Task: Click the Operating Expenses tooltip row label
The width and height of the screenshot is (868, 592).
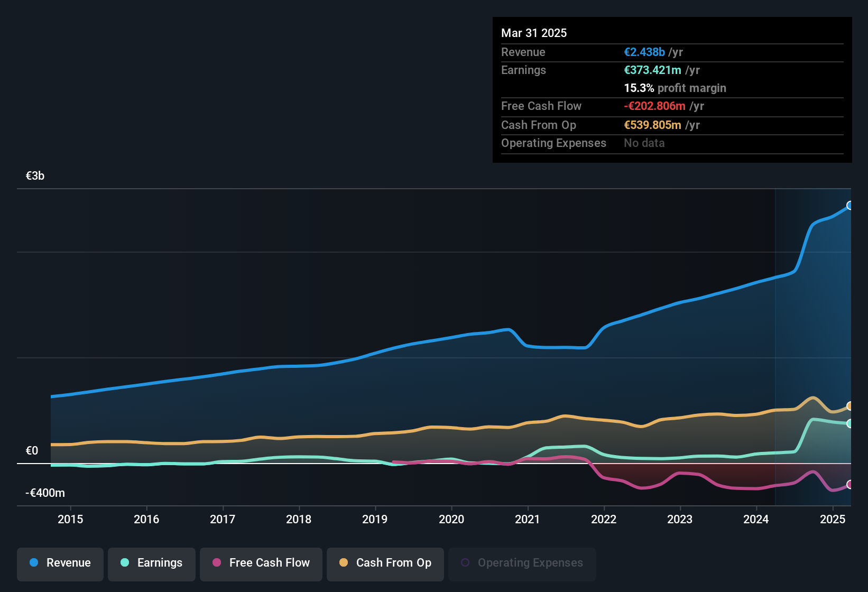Action: (x=553, y=143)
